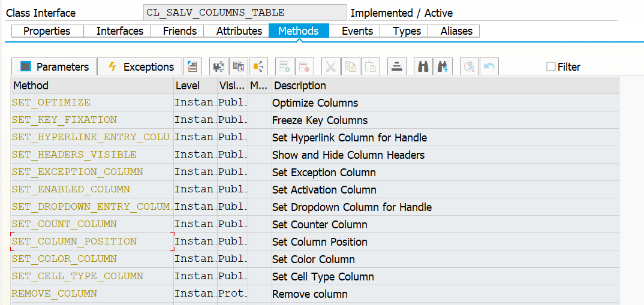The height and width of the screenshot is (305, 644).
Task: Click the enhancement puzzle-piece icon
Action: pos(219,67)
